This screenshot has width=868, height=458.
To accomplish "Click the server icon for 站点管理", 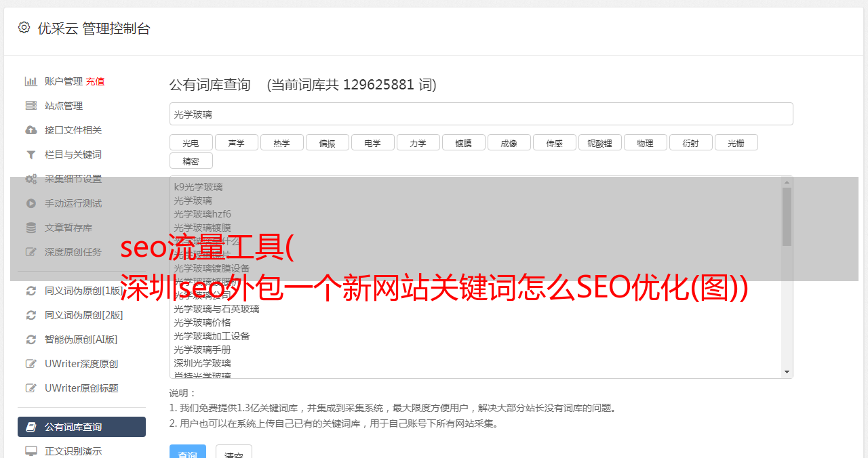I will (x=31, y=106).
